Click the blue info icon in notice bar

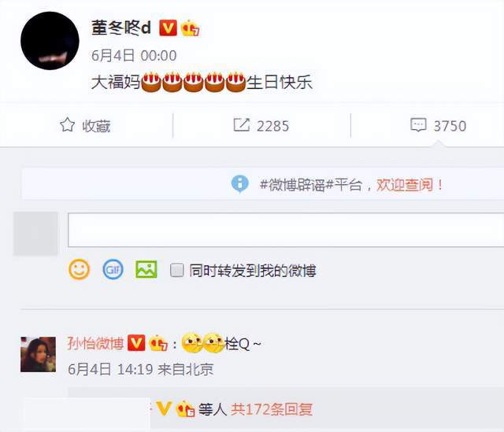(x=239, y=183)
